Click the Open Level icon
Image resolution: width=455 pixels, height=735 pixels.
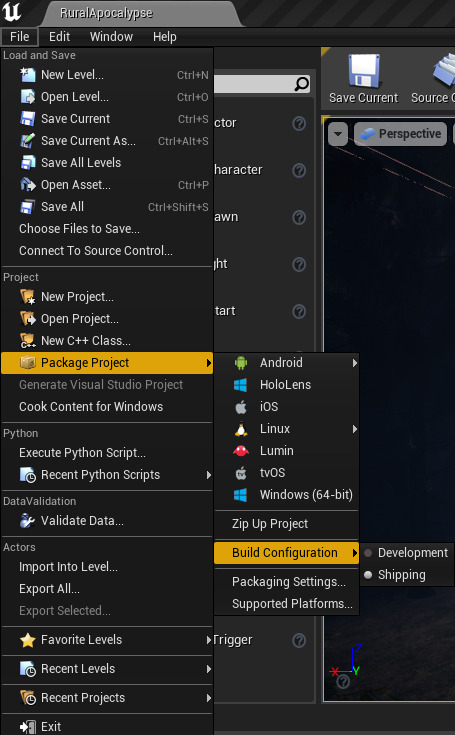28,97
